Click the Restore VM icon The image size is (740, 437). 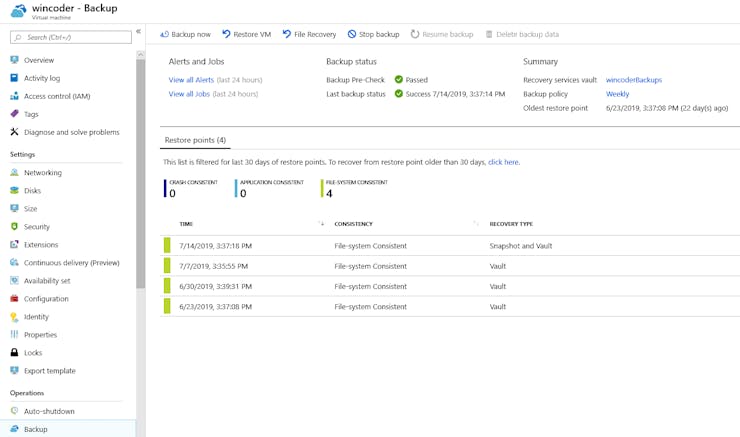(x=227, y=34)
